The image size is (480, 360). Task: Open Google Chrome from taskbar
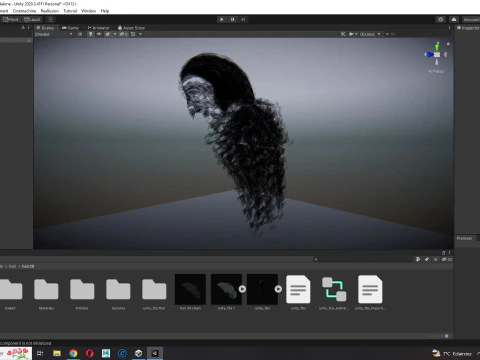point(73,353)
